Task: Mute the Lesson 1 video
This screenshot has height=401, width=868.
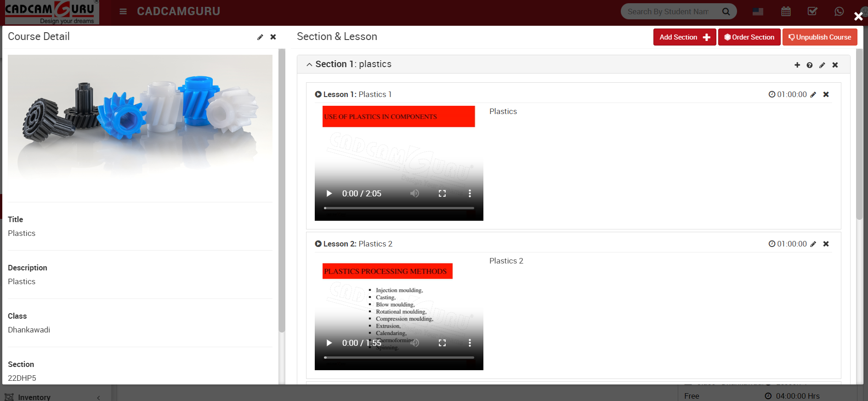Action: [x=414, y=194]
